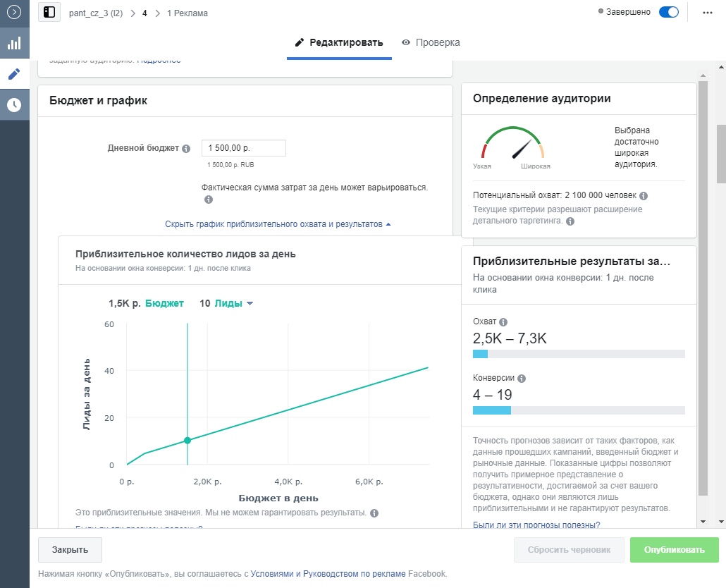Click the Опубликовать button
The height and width of the screenshot is (588, 726).
[674, 549]
